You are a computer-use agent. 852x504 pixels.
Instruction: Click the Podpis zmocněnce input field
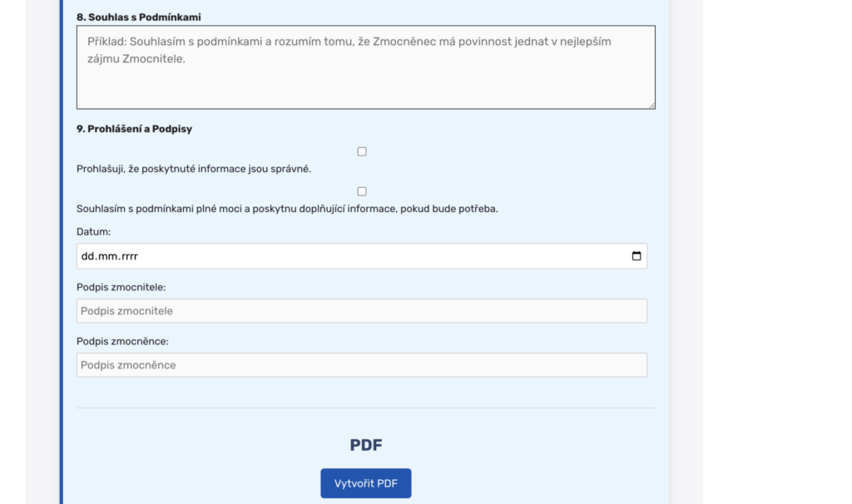(362, 365)
